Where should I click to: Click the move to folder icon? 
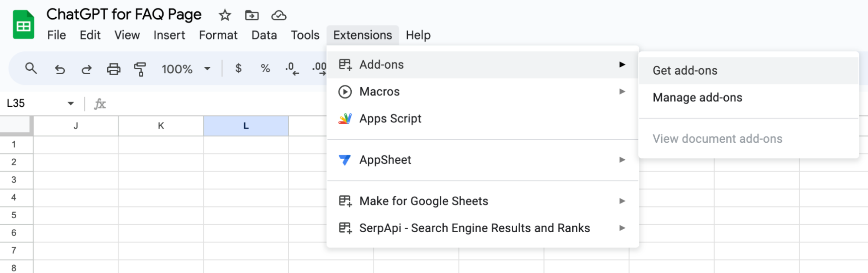click(x=252, y=15)
